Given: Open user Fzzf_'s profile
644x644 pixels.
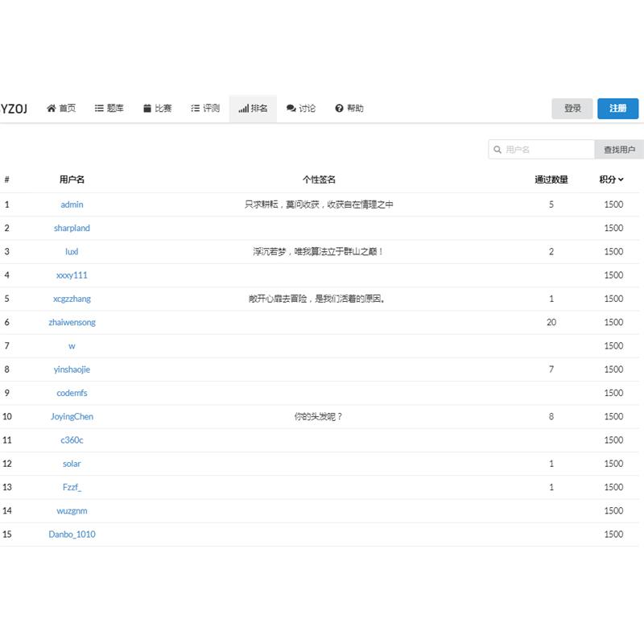Looking at the screenshot, I should pyautogui.click(x=72, y=487).
